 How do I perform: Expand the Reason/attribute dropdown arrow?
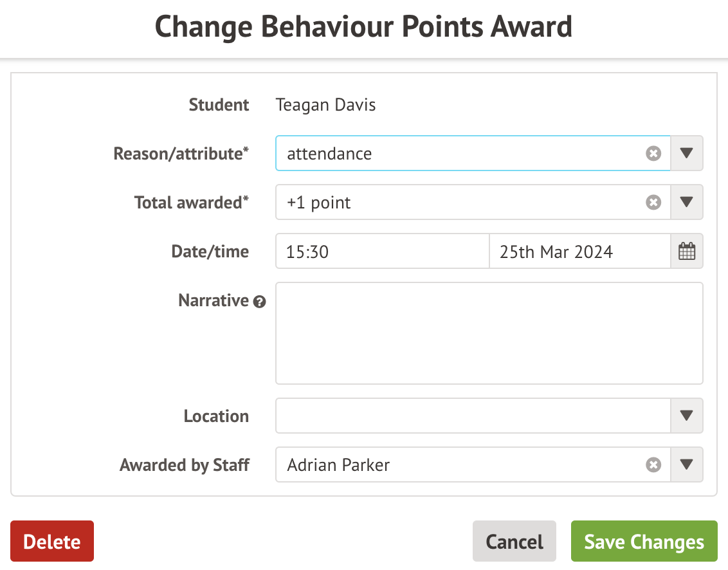(x=687, y=154)
